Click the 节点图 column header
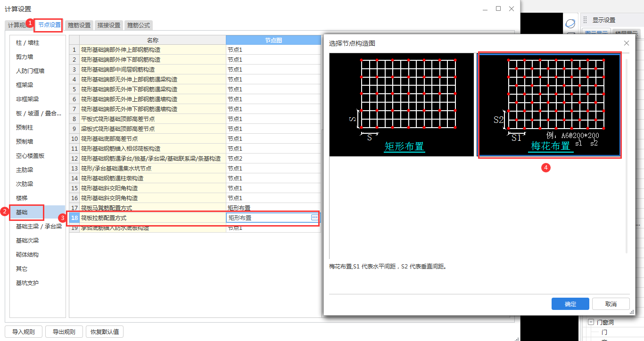The image size is (644, 341). click(273, 40)
